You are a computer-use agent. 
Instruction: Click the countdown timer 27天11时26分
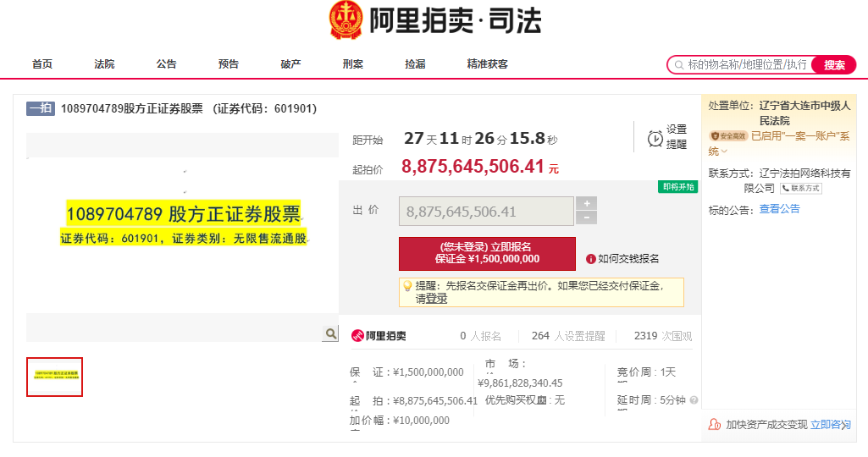(x=480, y=138)
